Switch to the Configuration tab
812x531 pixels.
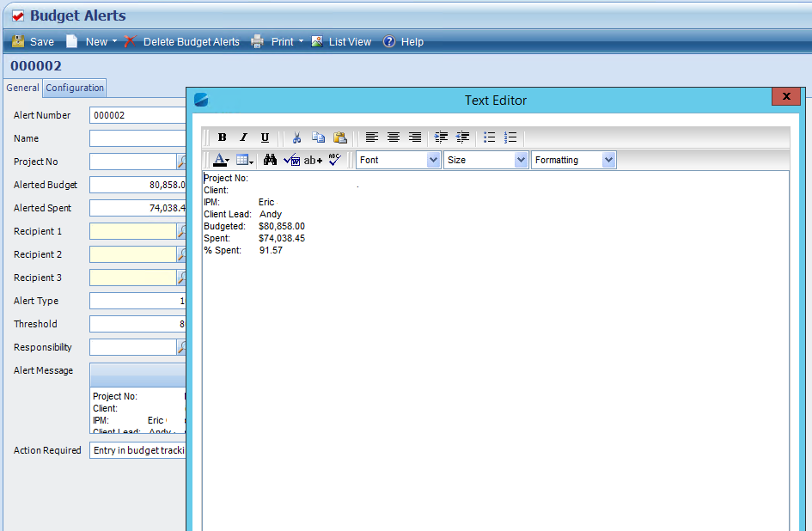click(x=75, y=88)
